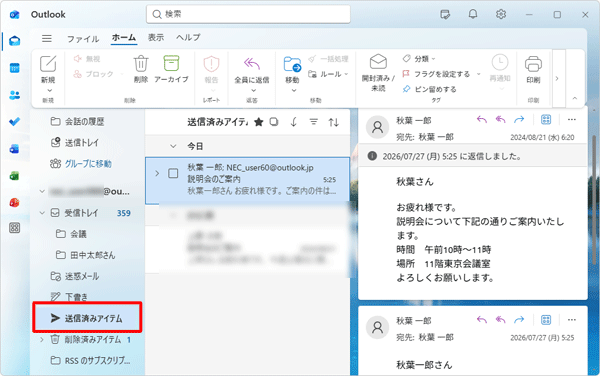This screenshot has height=376, width=600.
Task: Open the 会話の履歴 folder
Action: click(86, 122)
